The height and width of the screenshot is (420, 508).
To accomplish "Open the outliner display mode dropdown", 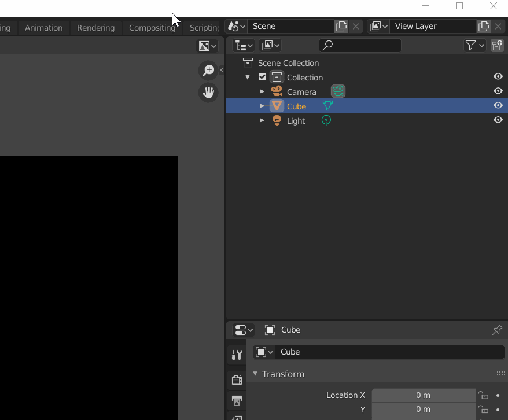I will tap(243, 45).
